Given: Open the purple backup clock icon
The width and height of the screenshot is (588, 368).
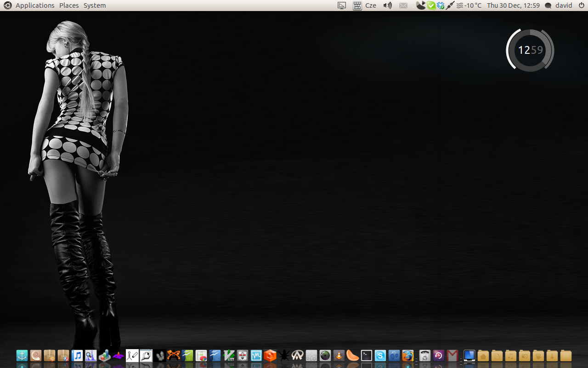Looking at the screenshot, I should point(439,356).
